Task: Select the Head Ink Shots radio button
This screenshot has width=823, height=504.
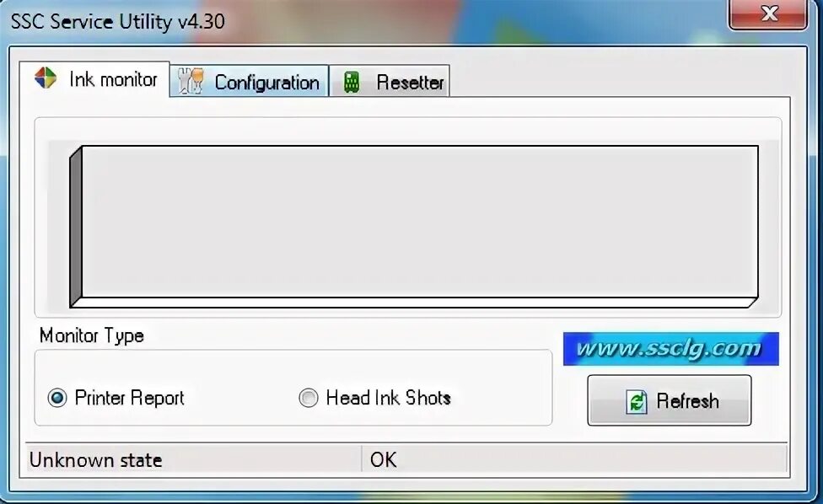Action: (308, 397)
